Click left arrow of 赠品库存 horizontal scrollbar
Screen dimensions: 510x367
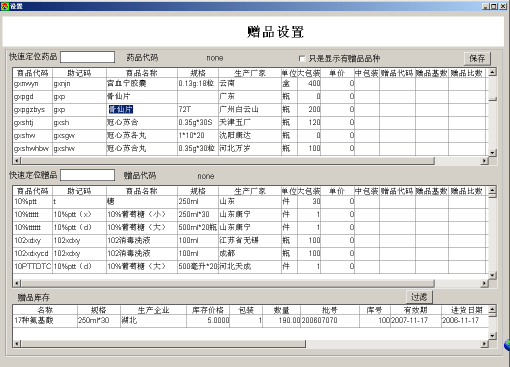coord(17,344)
